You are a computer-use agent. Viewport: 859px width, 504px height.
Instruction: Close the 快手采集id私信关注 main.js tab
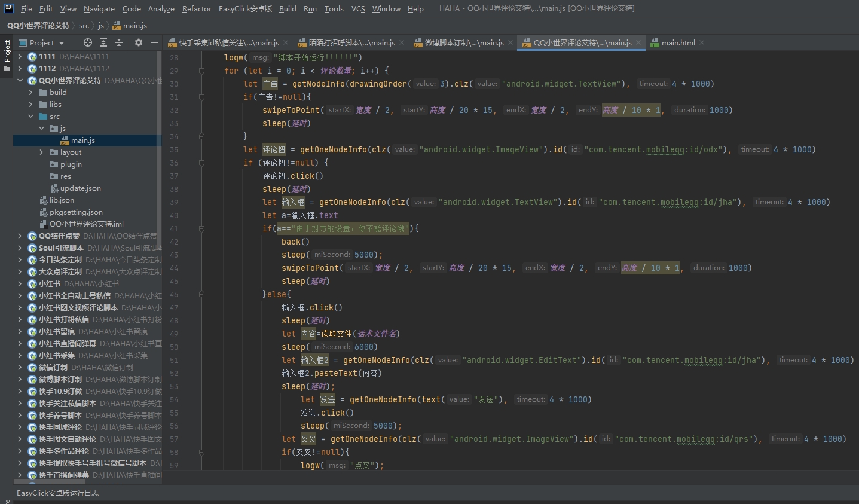[286, 42]
